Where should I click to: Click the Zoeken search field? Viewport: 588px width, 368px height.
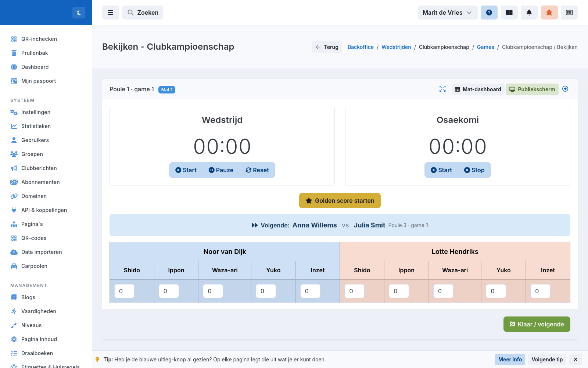pos(143,13)
